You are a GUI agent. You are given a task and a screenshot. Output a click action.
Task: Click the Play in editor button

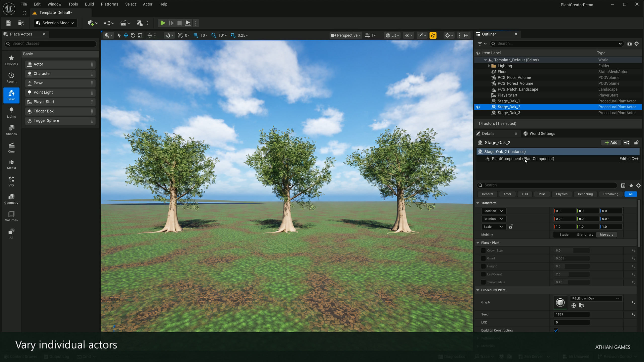click(x=163, y=23)
